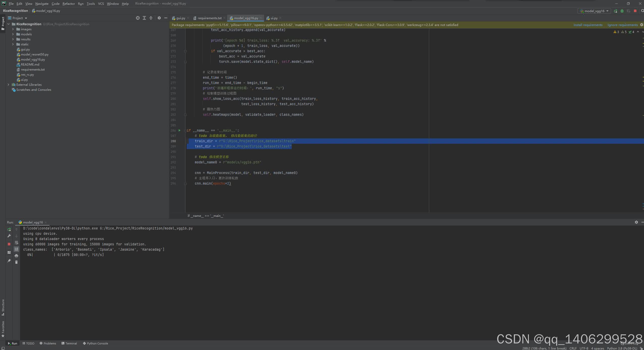Click the Print console output icon
Image resolution: width=644 pixels, height=350 pixels.
tap(16, 256)
